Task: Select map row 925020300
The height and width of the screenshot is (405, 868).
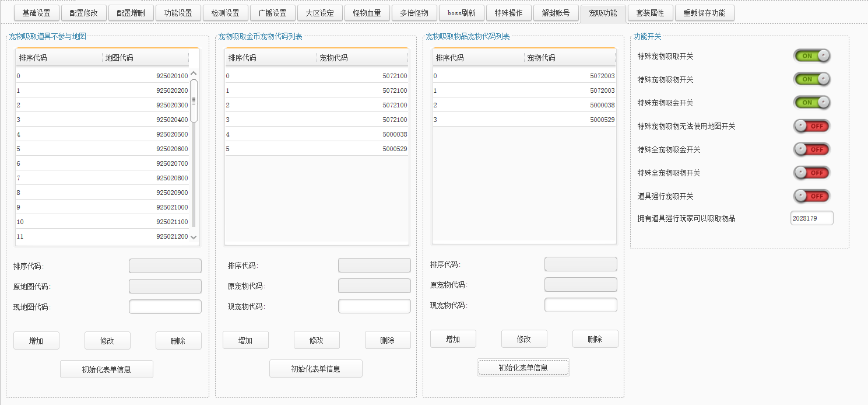Action: click(x=103, y=105)
